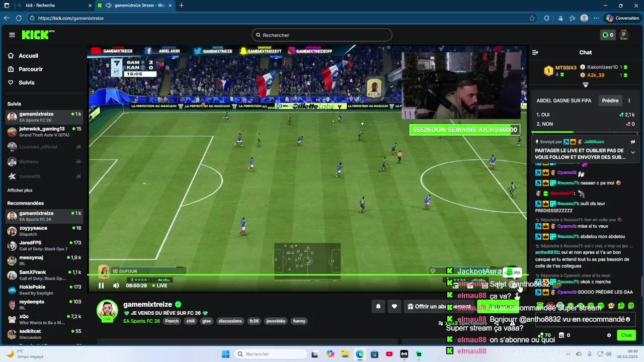Open recommended channel HokiePokie
Viewport: 644px width, 362px height.
click(x=44, y=290)
